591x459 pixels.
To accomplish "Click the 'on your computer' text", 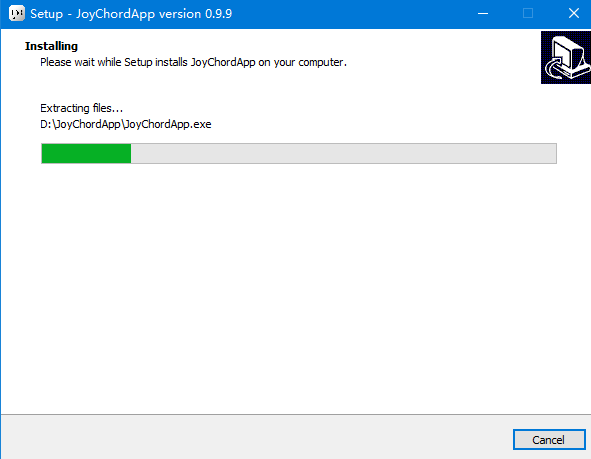I will coord(302,62).
